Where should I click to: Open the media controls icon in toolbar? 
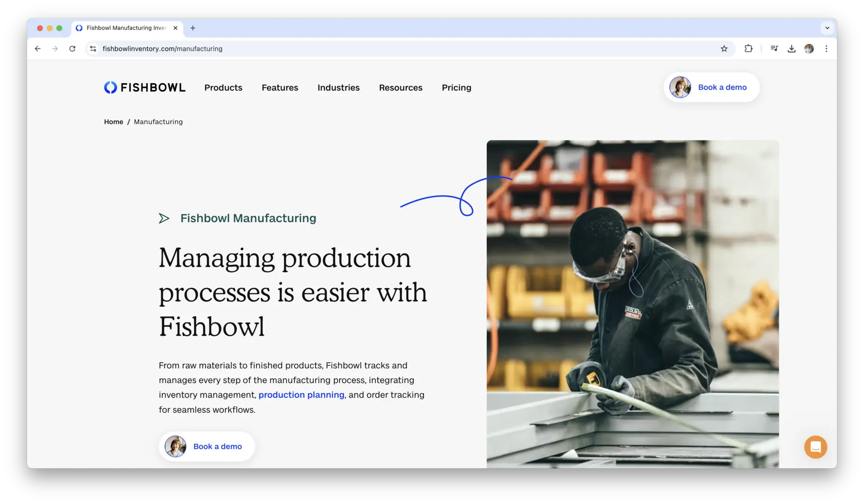click(774, 49)
